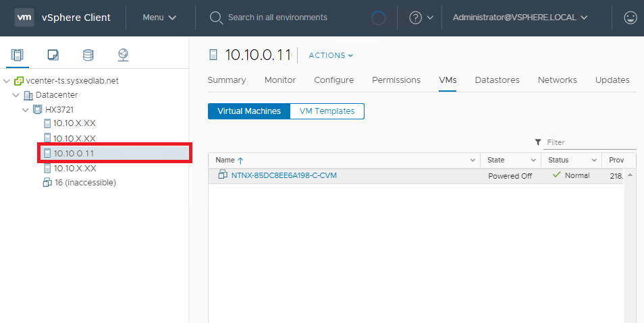Select the HX3721 cluster
This screenshot has width=644, height=323.
click(59, 110)
